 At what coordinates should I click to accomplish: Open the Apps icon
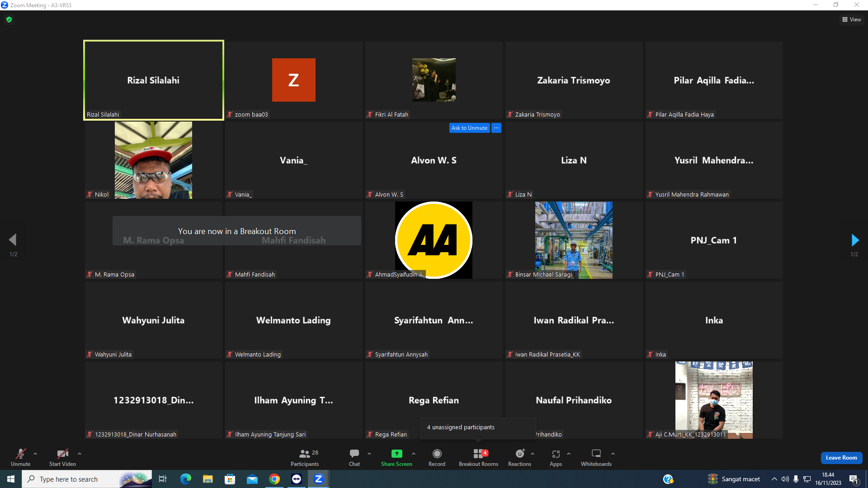click(x=556, y=454)
